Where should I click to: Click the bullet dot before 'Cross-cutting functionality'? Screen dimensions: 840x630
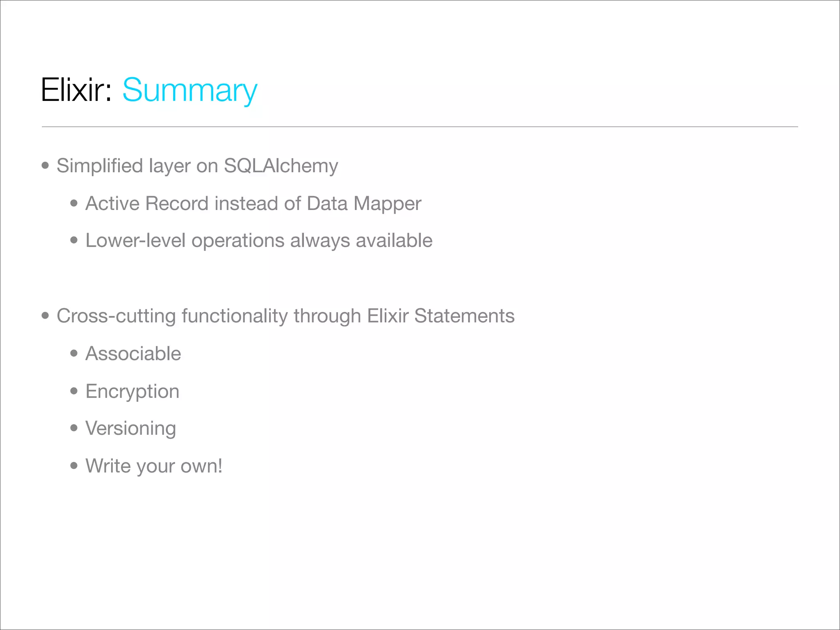[x=46, y=316]
